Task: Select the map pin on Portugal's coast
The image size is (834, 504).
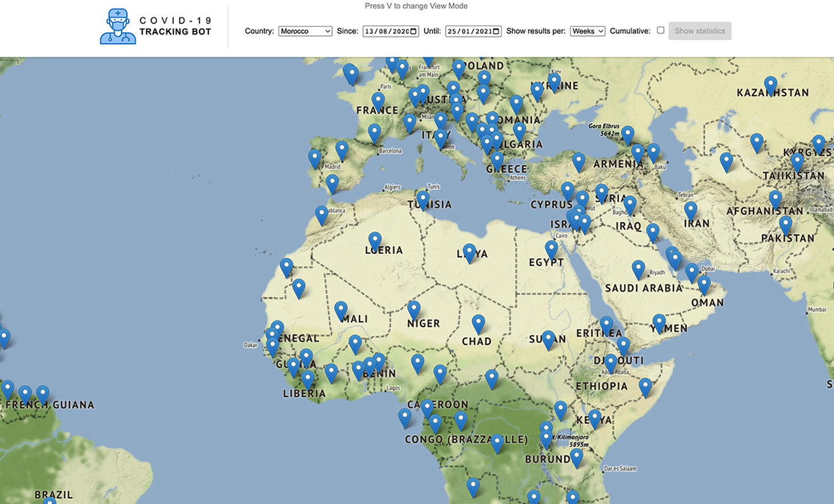Action: pos(314,158)
